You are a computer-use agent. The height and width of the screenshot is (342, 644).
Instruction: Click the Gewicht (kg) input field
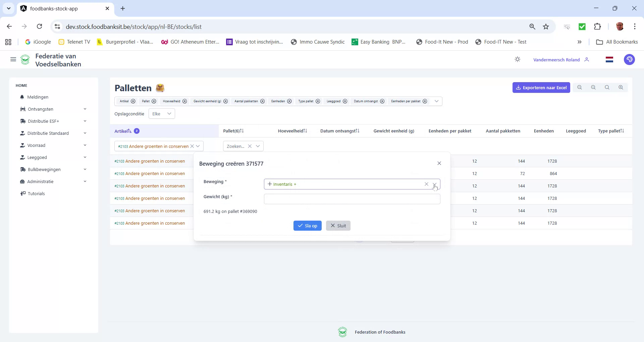pyautogui.click(x=352, y=199)
